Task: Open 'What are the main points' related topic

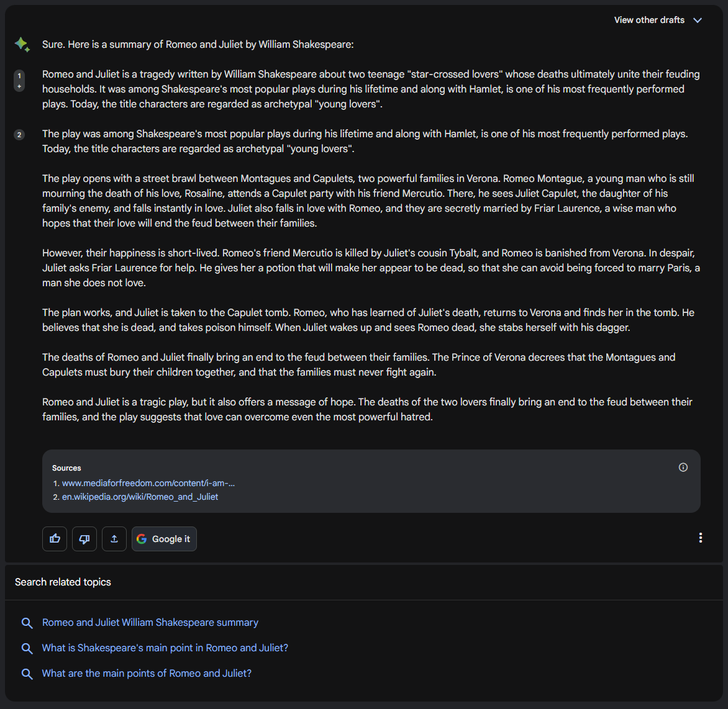Action: pos(147,674)
